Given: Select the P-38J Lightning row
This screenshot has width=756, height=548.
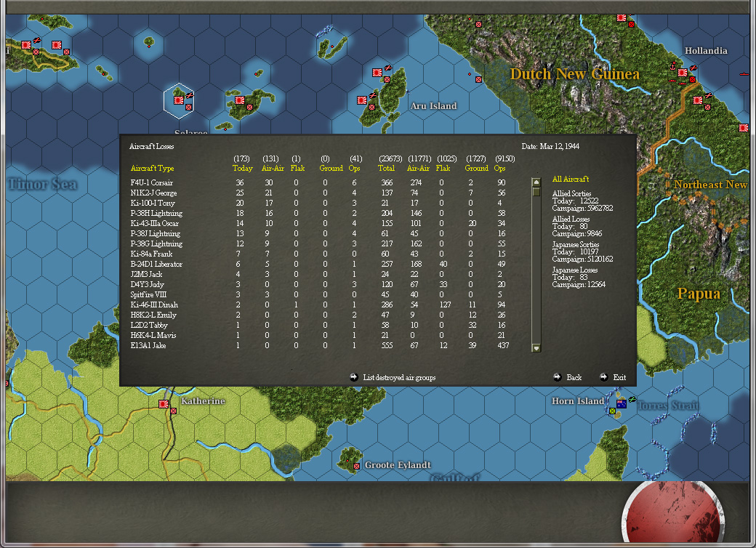Looking at the screenshot, I should (x=320, y=233).
